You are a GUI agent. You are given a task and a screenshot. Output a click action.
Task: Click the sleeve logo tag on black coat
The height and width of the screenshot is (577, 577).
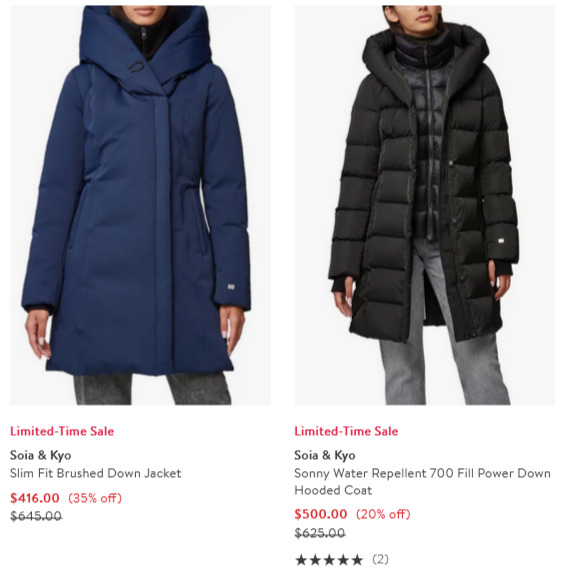coord(501,241)
